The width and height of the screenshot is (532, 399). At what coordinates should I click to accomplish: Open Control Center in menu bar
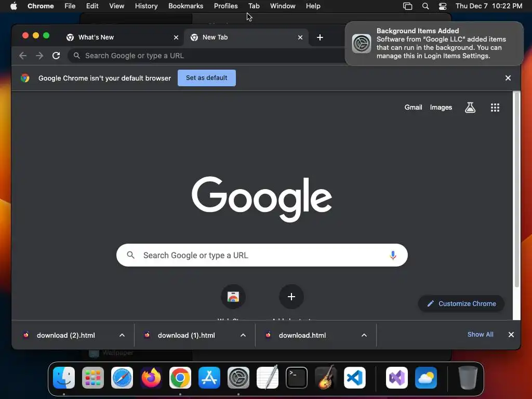point(443,6)
